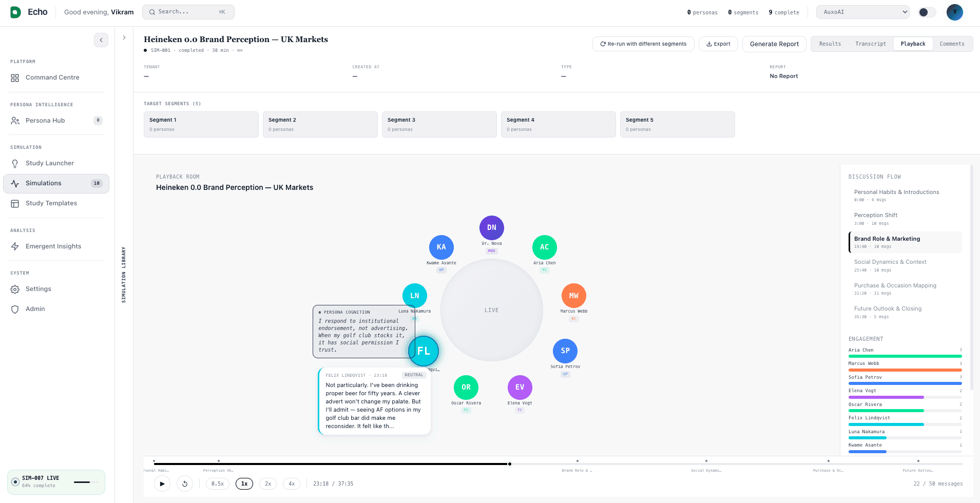Restart playback from beginning

(x=185, y=483)
